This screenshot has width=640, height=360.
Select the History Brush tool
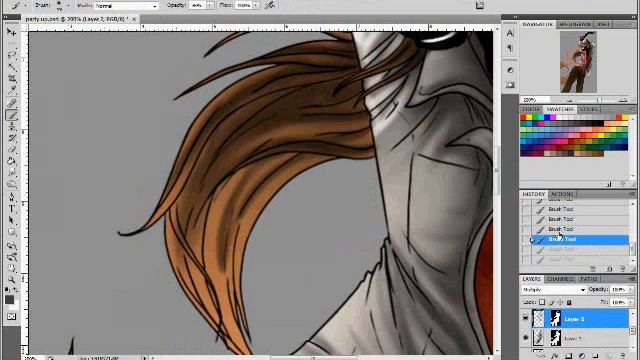pos(11,138)
